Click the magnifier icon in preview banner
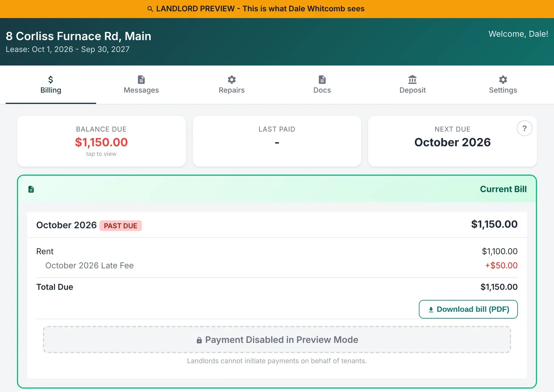Image resolution: width=554 pixels, height=392 pixels. [x=150, y=9]
